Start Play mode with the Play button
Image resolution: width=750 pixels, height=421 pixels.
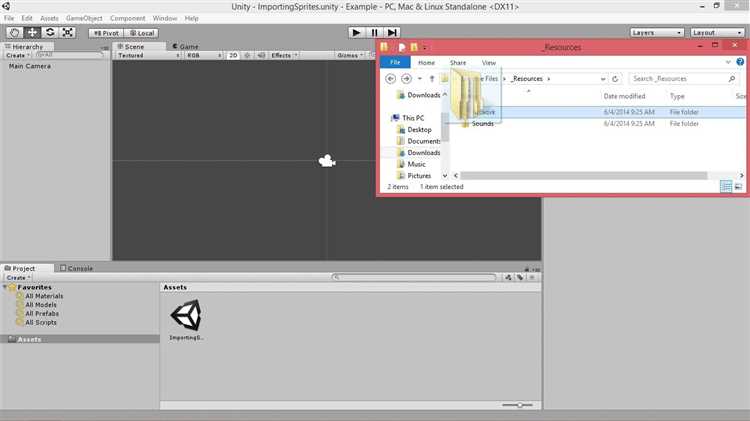(356, 33)
